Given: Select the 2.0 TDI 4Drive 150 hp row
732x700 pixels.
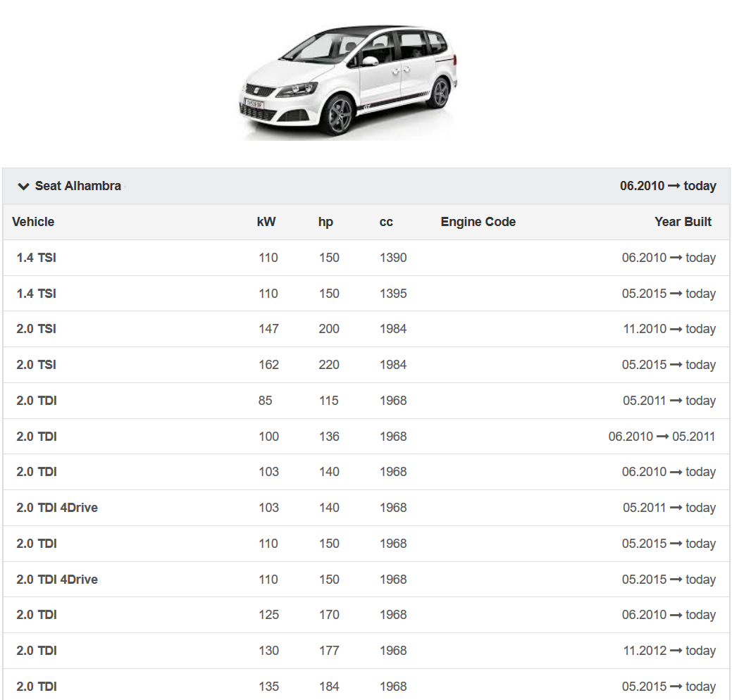Looking at the screenshot, I should tap(366, 580).
